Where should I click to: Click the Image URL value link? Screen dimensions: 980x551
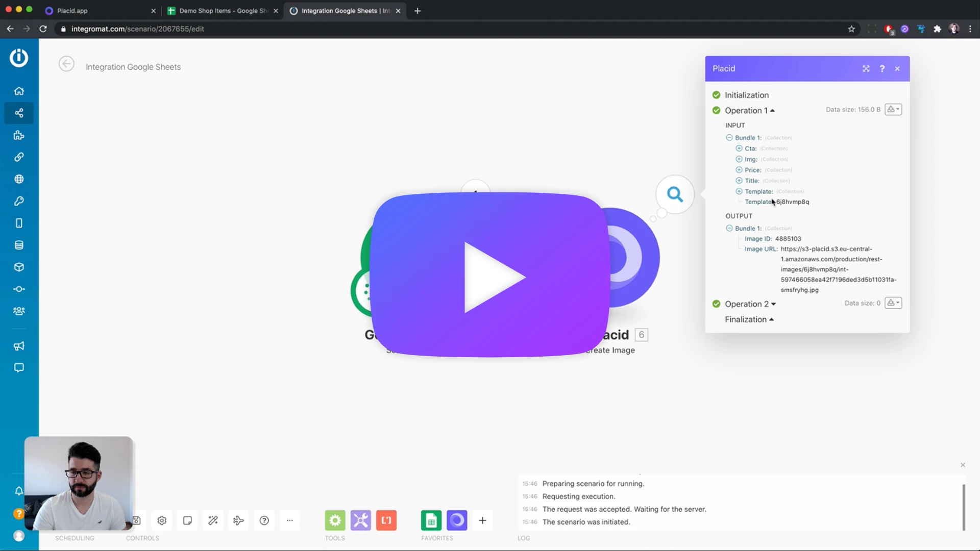coord(838,269)
